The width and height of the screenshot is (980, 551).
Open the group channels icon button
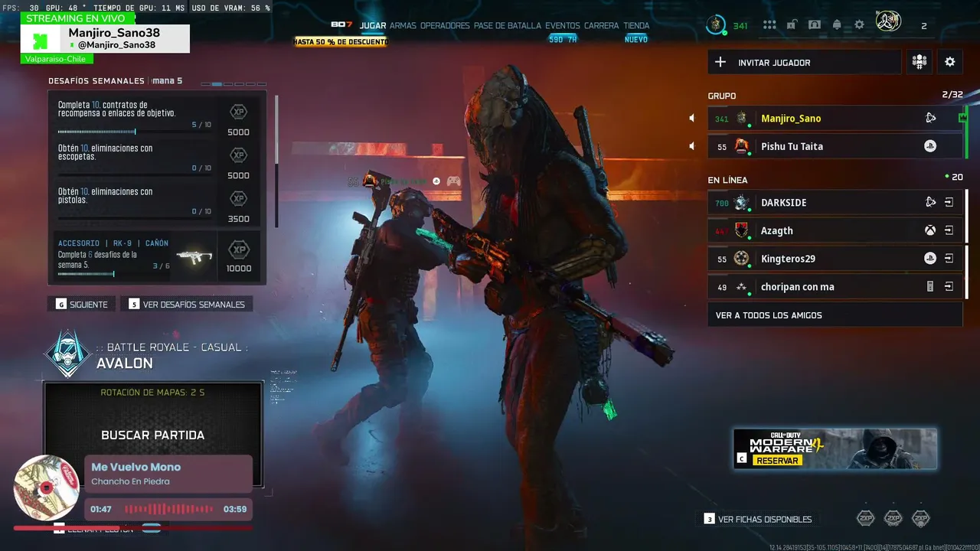click(920, 62)
